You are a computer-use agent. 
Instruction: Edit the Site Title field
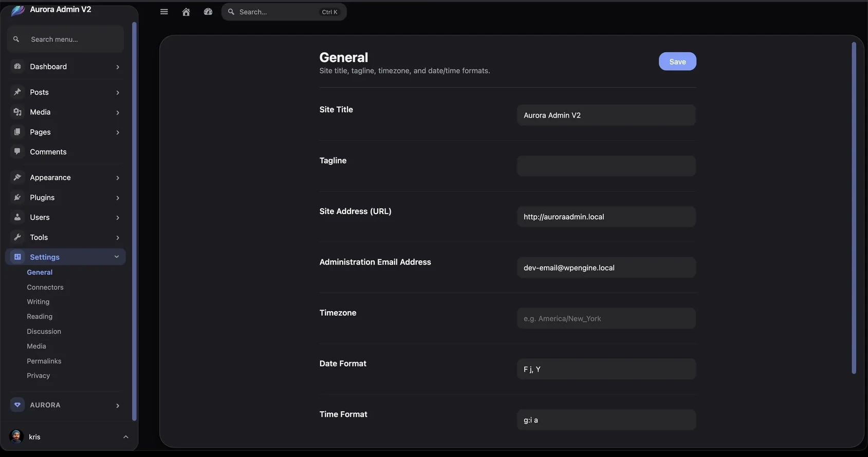pyautogui.click(x=606, y=115)
